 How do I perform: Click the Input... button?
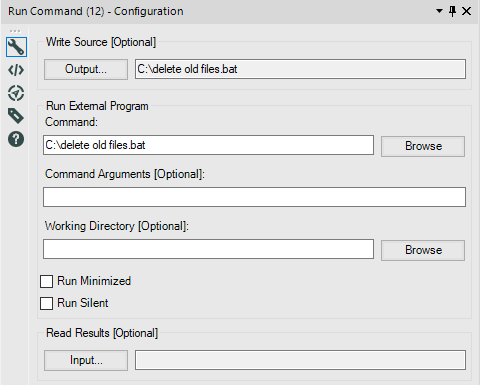[86, 360]
